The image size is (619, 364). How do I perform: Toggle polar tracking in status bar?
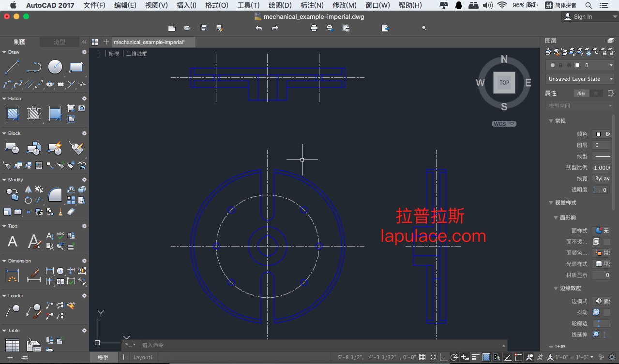(454, 357)
